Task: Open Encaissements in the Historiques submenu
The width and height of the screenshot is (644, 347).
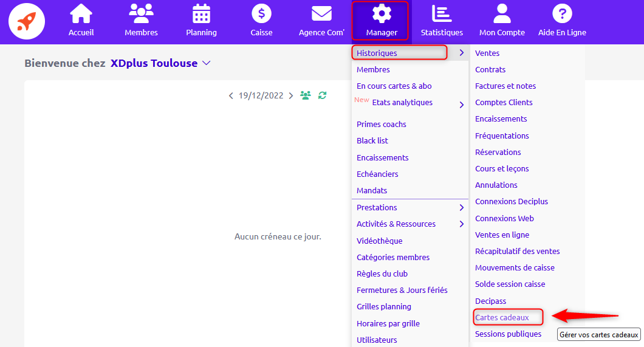Action: click(x=501, y=119)
